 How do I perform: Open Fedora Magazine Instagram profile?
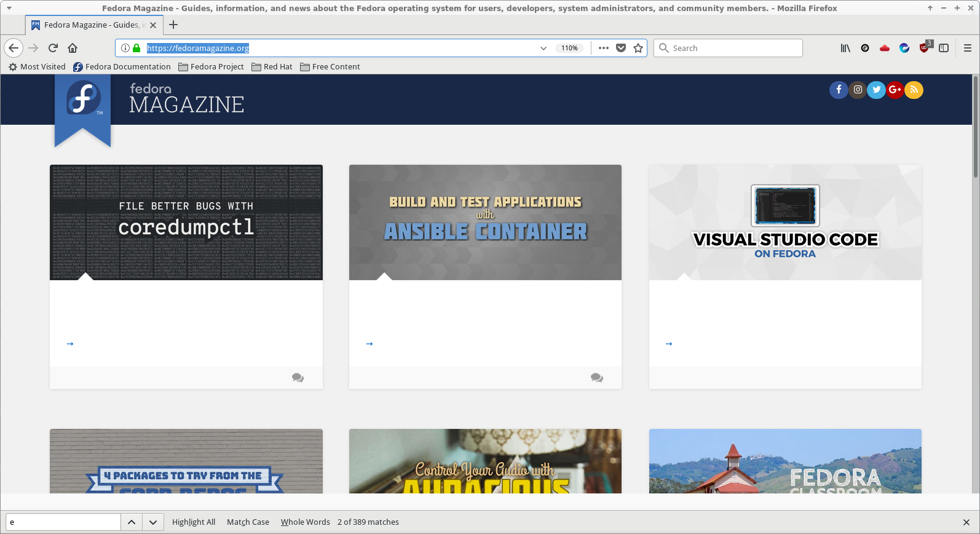(858, 90)
